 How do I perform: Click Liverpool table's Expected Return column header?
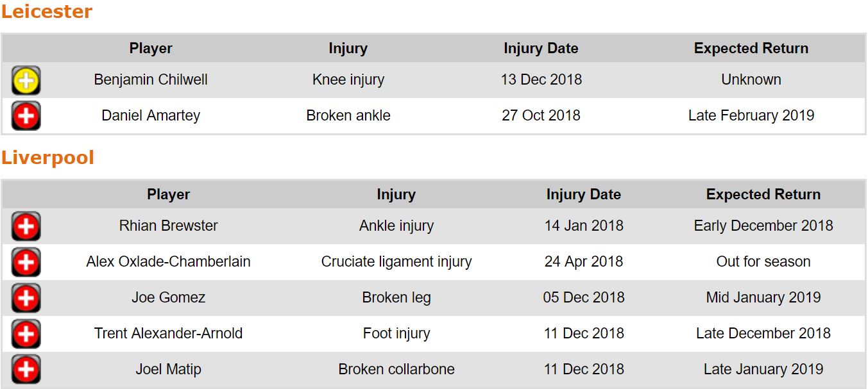(763, 194)
